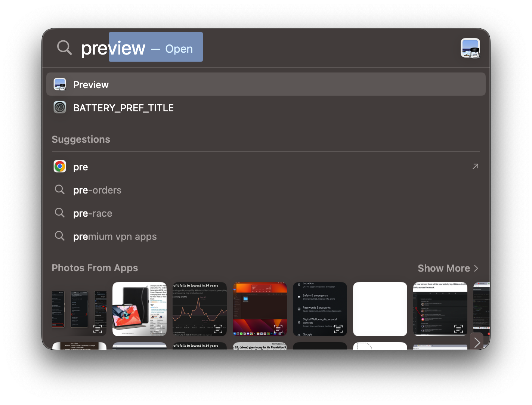Open the Preview top hit result row
Image resolution: width=532 pixels, height=405 pixels.
tap(266, 84)
